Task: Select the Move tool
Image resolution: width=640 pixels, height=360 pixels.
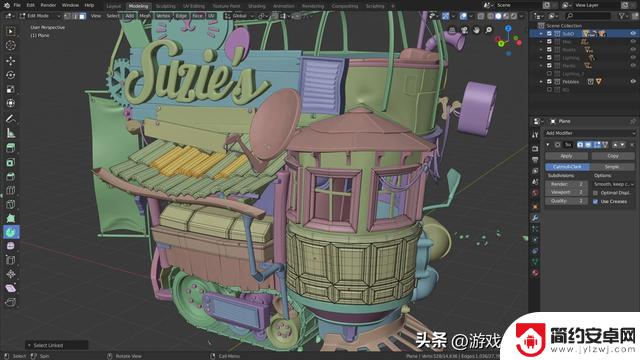Action: 11,61
